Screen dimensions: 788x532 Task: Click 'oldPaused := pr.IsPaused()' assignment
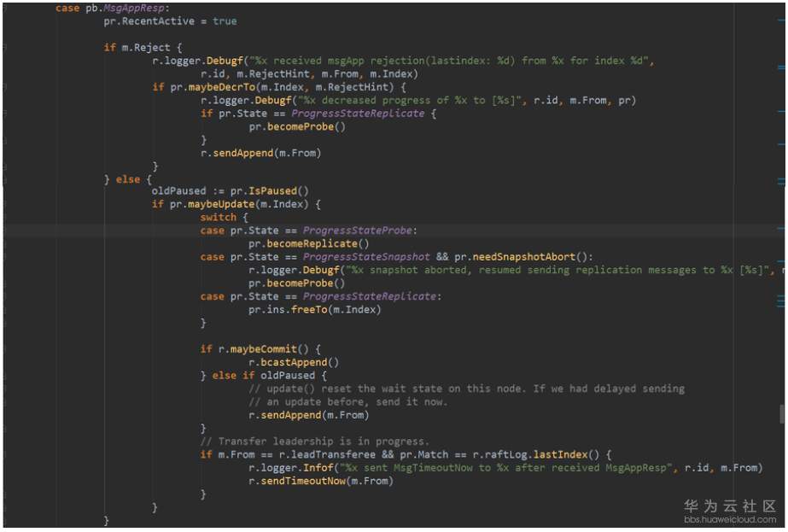(x=231, y=191)
